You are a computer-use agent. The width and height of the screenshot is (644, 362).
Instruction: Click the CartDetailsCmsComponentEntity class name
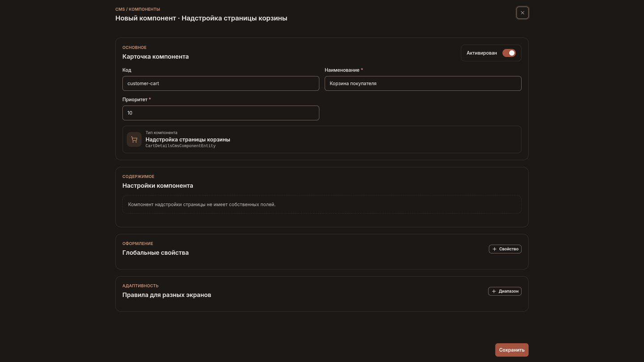[181, 146]
